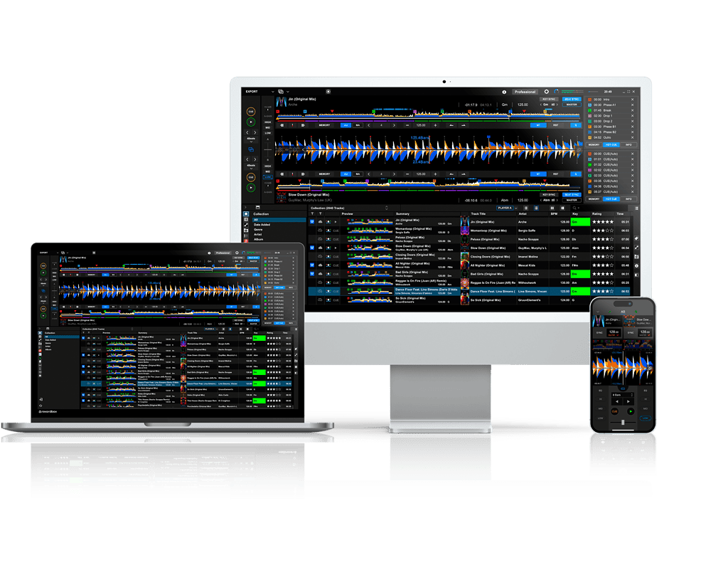Click the sort arrows next to Collection (2840 Tracks)
The height and width of the screenshot is (577, 728).
click(x=386, y=208)
